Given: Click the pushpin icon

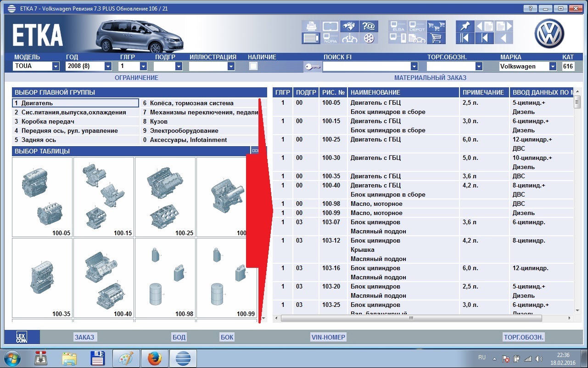Looking at the screenshot, I should pos(465,26).
